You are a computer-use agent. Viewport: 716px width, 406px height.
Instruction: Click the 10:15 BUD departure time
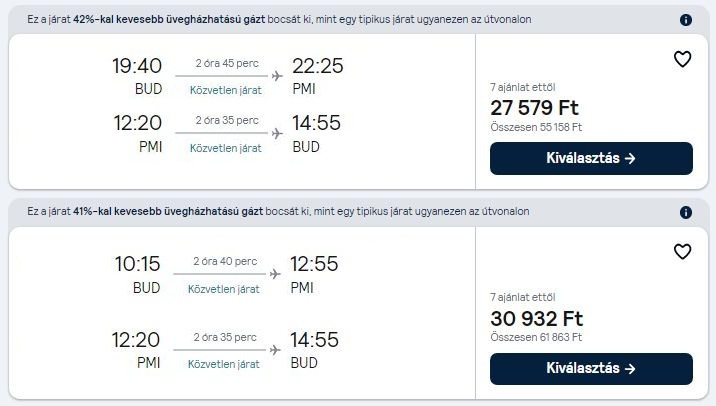[x=136, y=264]
